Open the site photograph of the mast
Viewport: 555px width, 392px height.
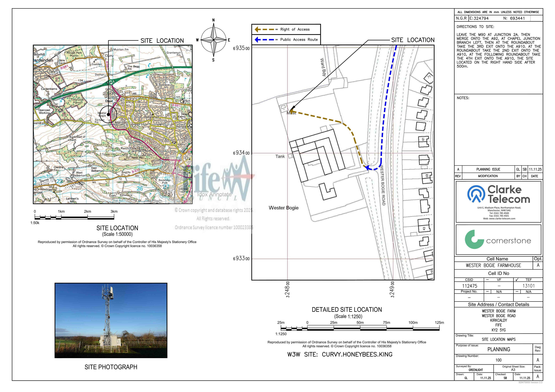pyautogui.click(x=111, y=320)
